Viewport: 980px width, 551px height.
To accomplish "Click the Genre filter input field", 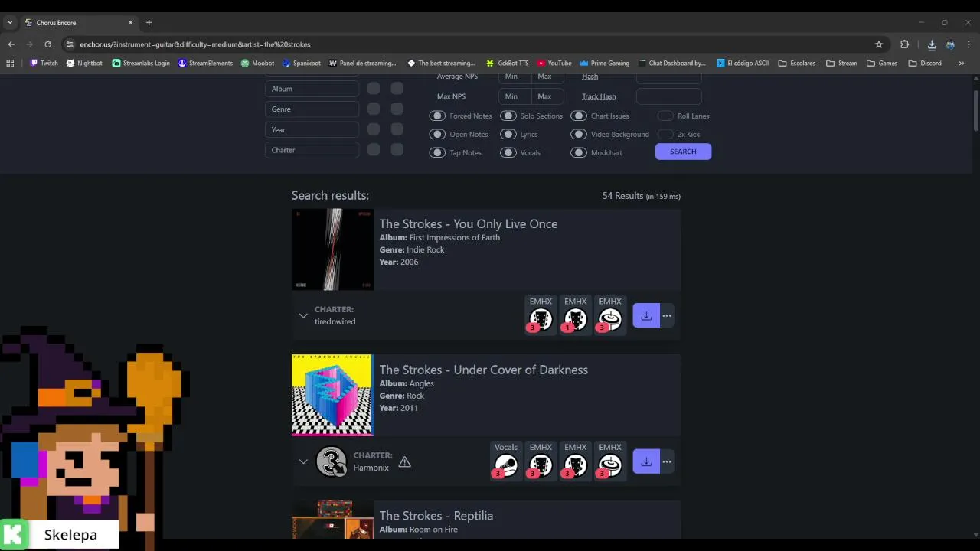I will pos(312,109).
